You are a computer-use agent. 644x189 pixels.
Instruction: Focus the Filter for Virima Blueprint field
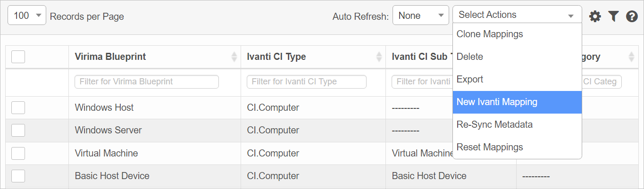[x=147, y=82]
